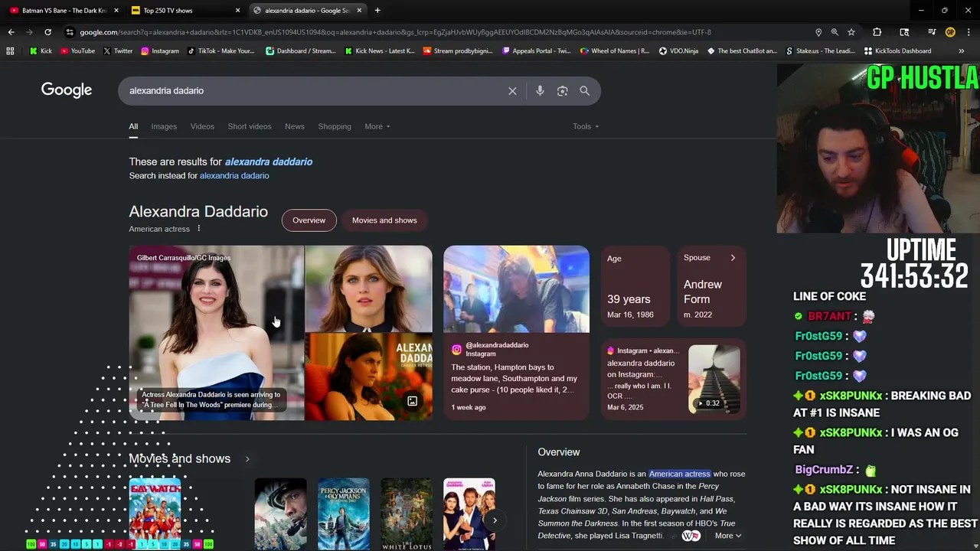Open the Baywatch movie poster
980x551 pixels.
pyautogui.click(x=155, y=514)
